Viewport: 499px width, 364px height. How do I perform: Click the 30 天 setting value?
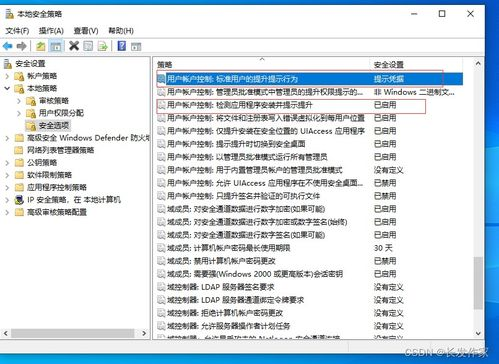(383, 248)
